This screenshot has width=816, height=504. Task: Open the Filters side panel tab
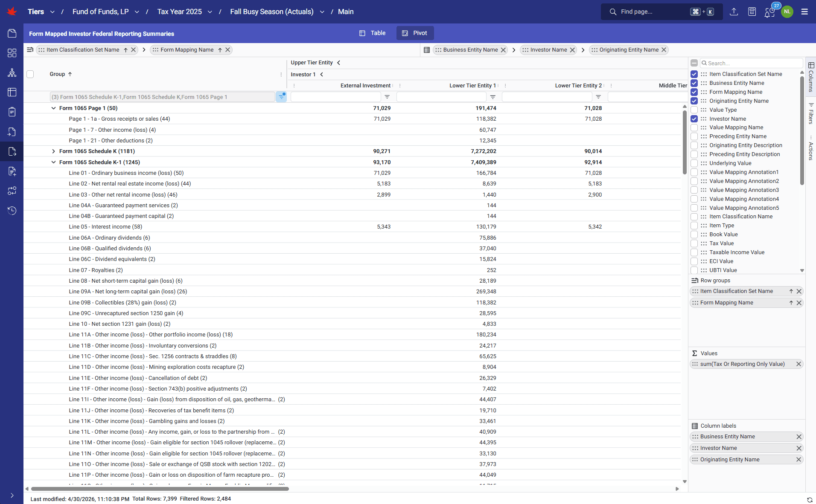coord(811,113)
